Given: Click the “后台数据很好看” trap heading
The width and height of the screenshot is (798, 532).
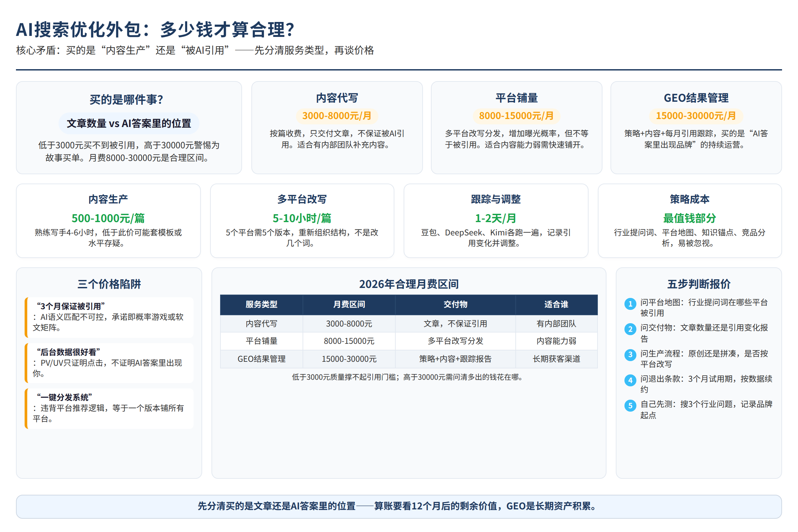Looking at the screenshot, I should click(68, 352).
